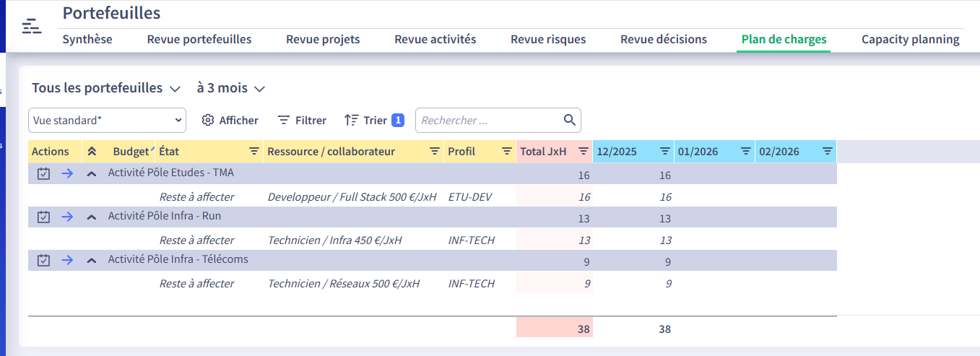Click the Afficher settings button
980x356 pixels.
point(230,121)
